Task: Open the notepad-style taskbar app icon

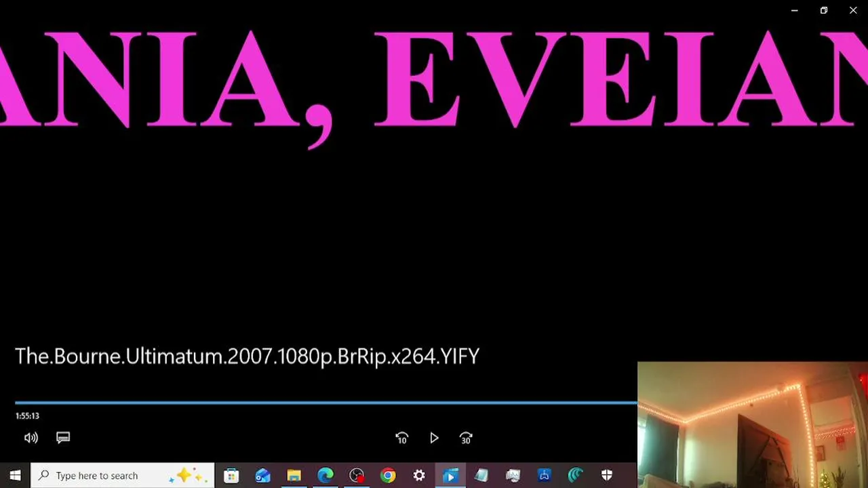Action: click(x=481, y=476)
